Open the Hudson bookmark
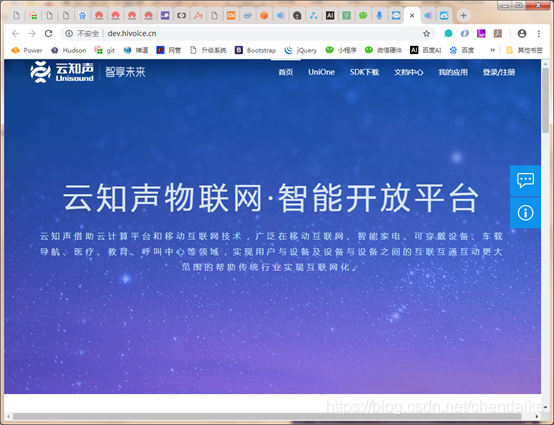 (x=69, y=50)
